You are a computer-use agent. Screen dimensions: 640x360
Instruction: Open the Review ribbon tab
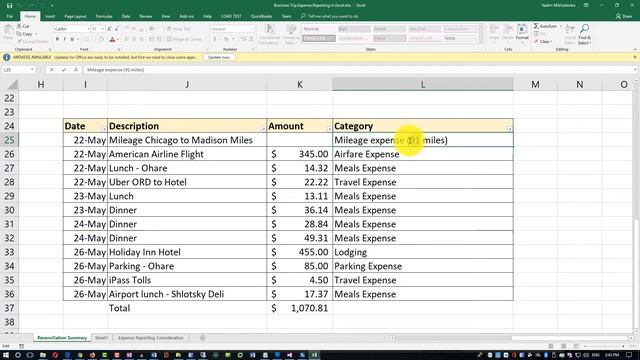tap(146, 16)
